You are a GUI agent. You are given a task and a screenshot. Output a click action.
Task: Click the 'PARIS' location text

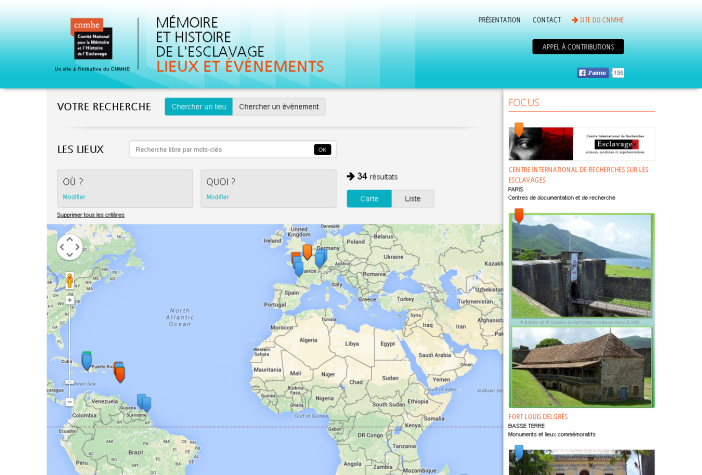tap(515, 189)
